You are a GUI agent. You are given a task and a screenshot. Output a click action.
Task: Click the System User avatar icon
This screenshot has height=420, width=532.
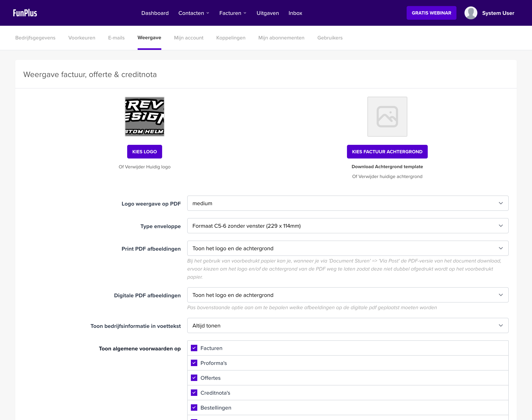471,13
